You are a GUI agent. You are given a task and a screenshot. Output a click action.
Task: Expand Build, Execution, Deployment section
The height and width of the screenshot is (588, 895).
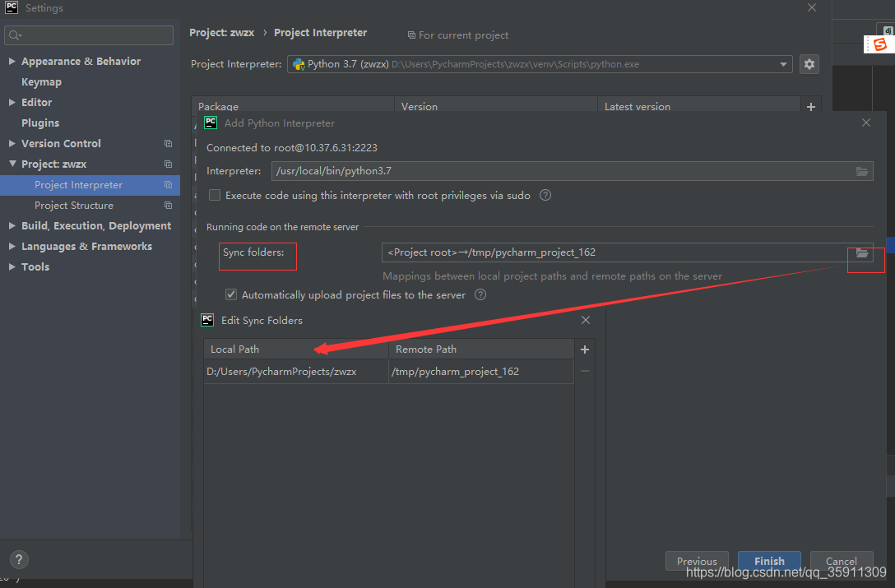pos(12,225)
